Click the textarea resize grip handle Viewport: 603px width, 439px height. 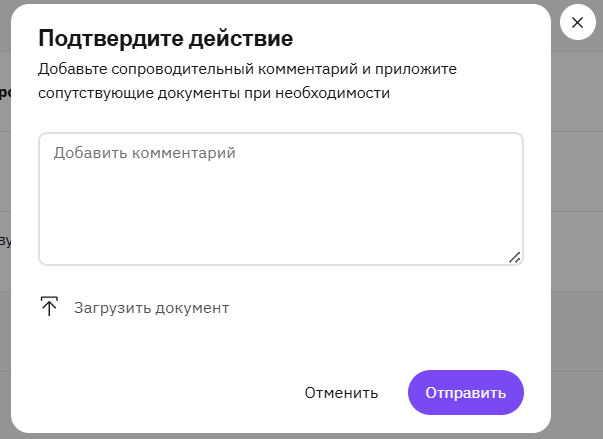pyautogui.click(x=515, y=258)
